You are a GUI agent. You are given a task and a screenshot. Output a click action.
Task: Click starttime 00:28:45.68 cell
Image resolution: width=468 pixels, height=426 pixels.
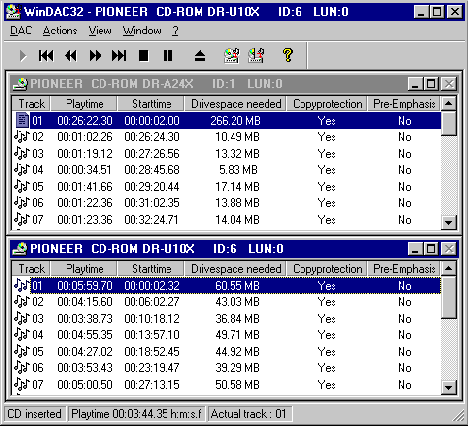pos(152,170)
